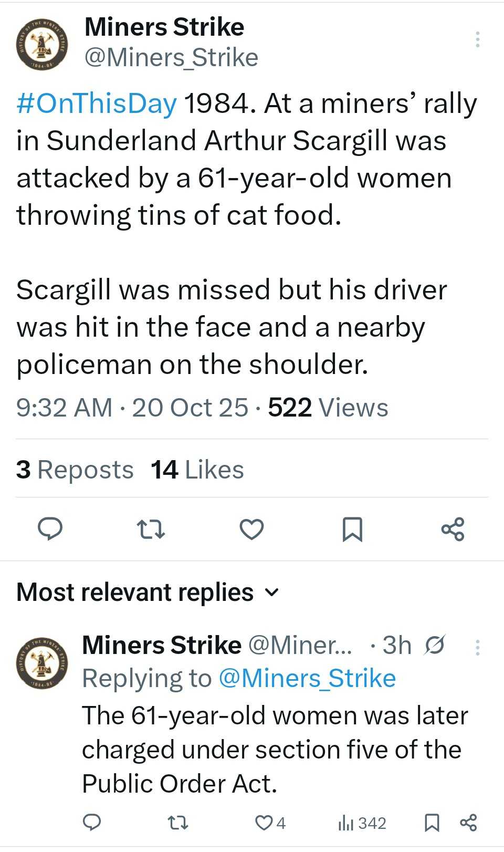The width and height of the screenshot is (504, 852).
Task: Open the #OnThisDay hashtag
Action: tap(97, 103)
